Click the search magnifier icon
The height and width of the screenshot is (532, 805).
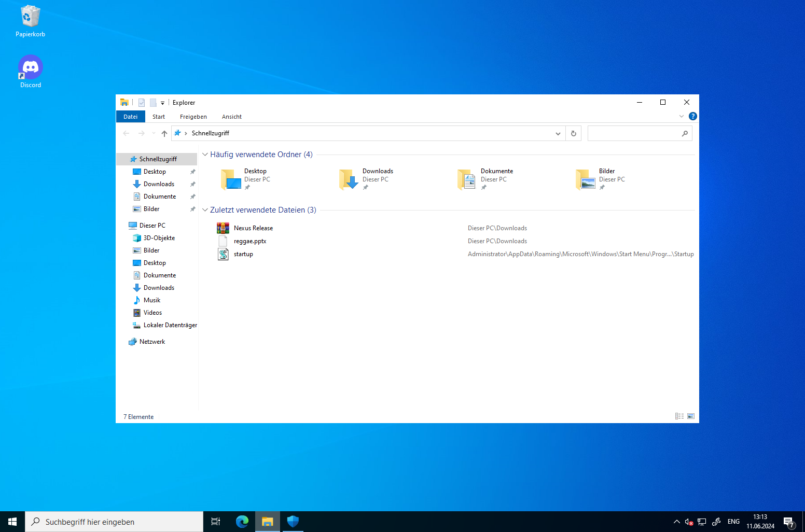[x=685, y=133]
